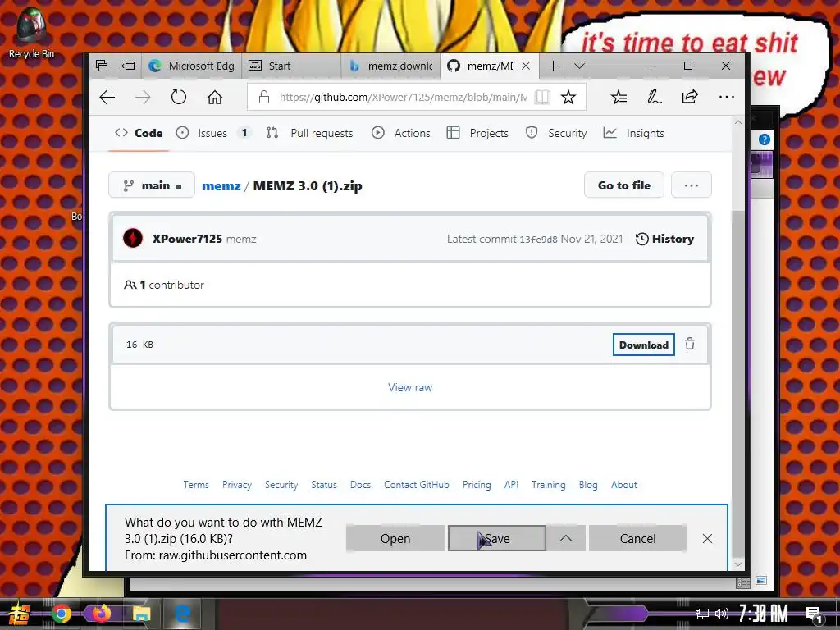Click the volume icon in system tray
The image size is (840, 630).
pos(722,614)
